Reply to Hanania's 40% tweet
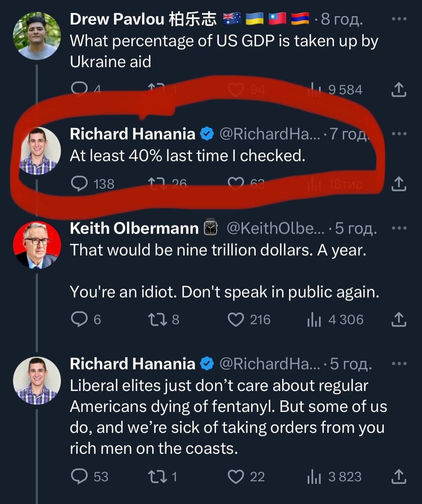 [79, 183]
